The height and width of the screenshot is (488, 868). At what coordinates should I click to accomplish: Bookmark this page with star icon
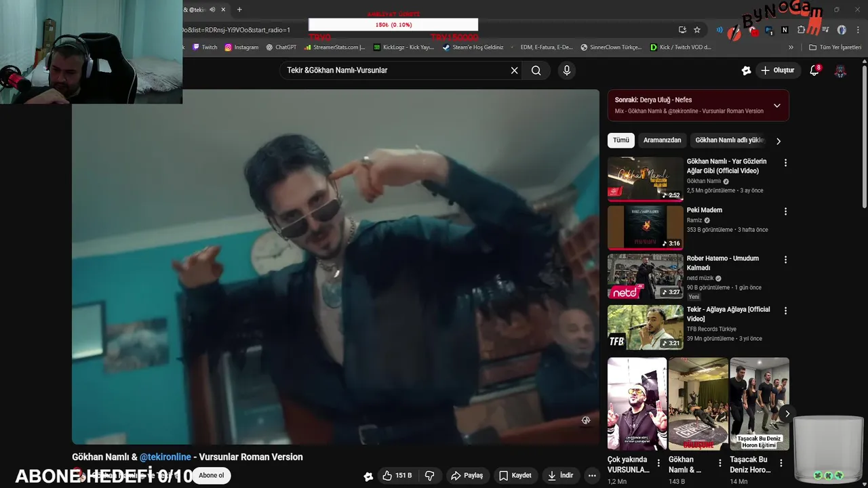pyautogui.click(x=697, y=30)
